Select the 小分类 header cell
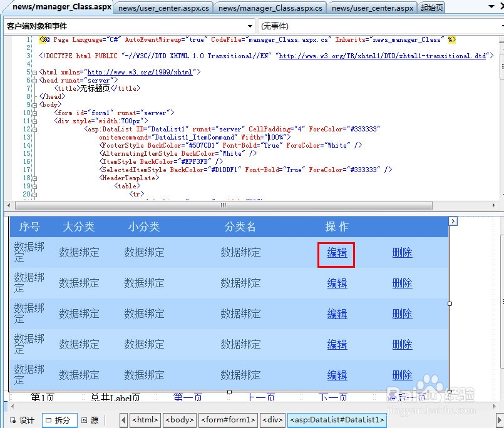This screenshot has width=504, height=428. click(x=143, y=227)
